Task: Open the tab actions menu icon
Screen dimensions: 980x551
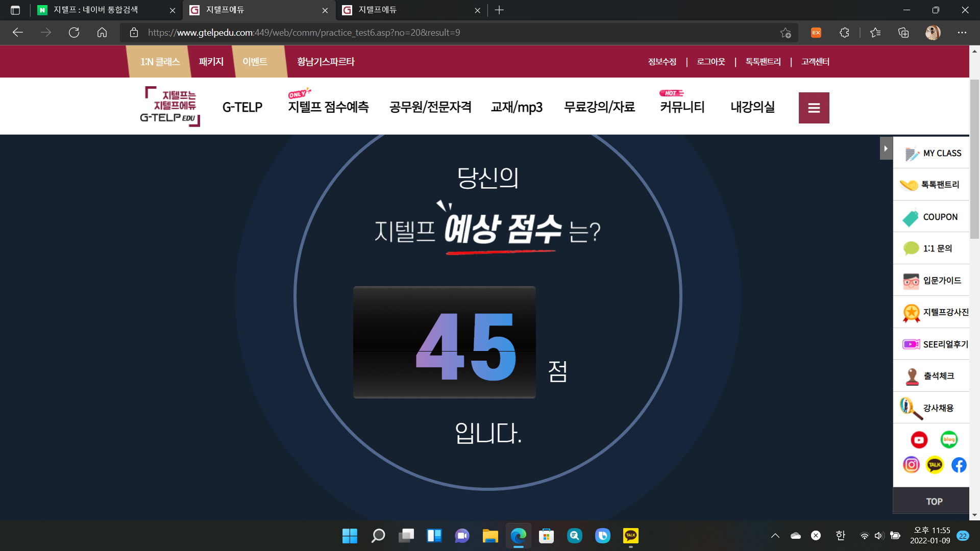Action: [15, 10]
